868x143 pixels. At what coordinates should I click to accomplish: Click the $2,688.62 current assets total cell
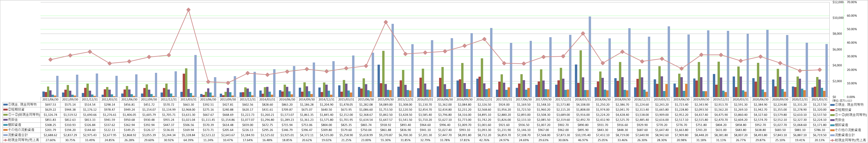pos(50,135)
